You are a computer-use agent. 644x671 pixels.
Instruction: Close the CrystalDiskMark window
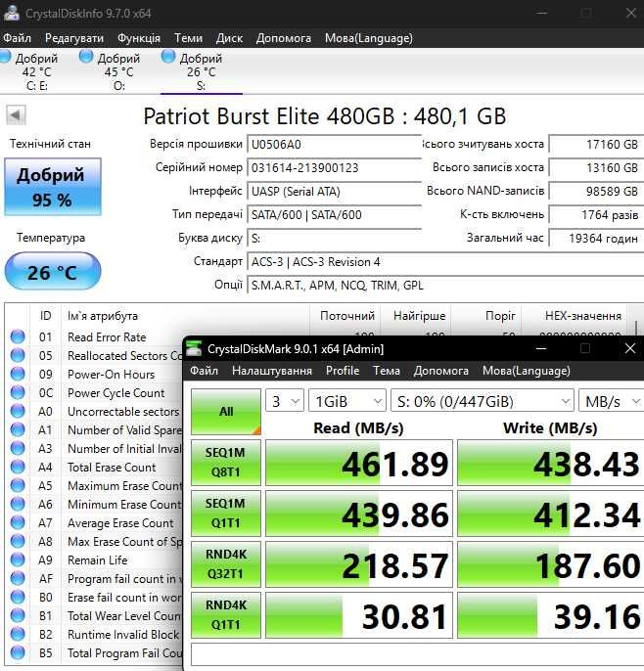click(x=630, y=348)
